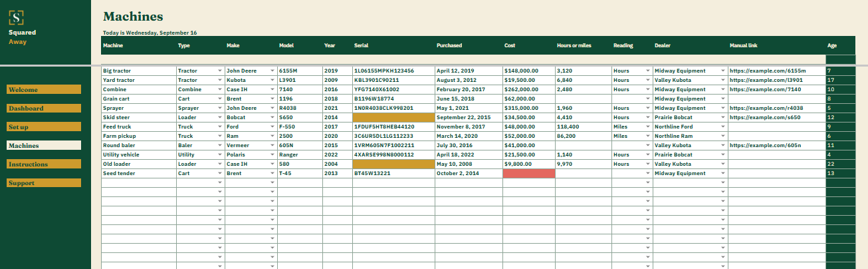Select serial cell BT45W13221
The height and width of the screenshot is (269, 868).
[x=393, y=173]
